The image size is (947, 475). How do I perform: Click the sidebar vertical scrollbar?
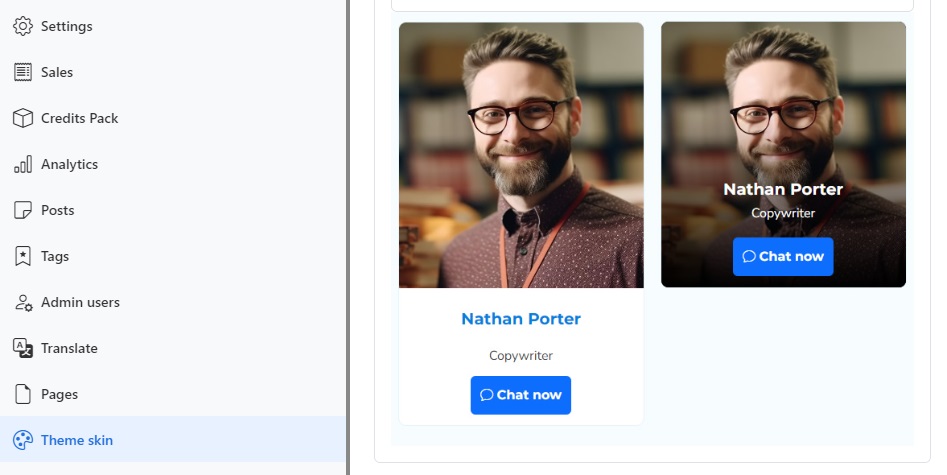348,238
